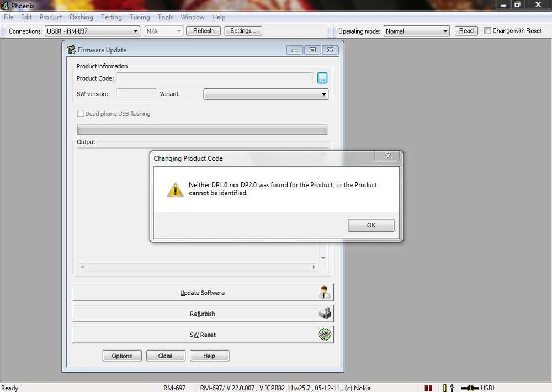This screenshot has height=392, width=552.
Task: Click the Read button
Action: click(x=466, y=30)
